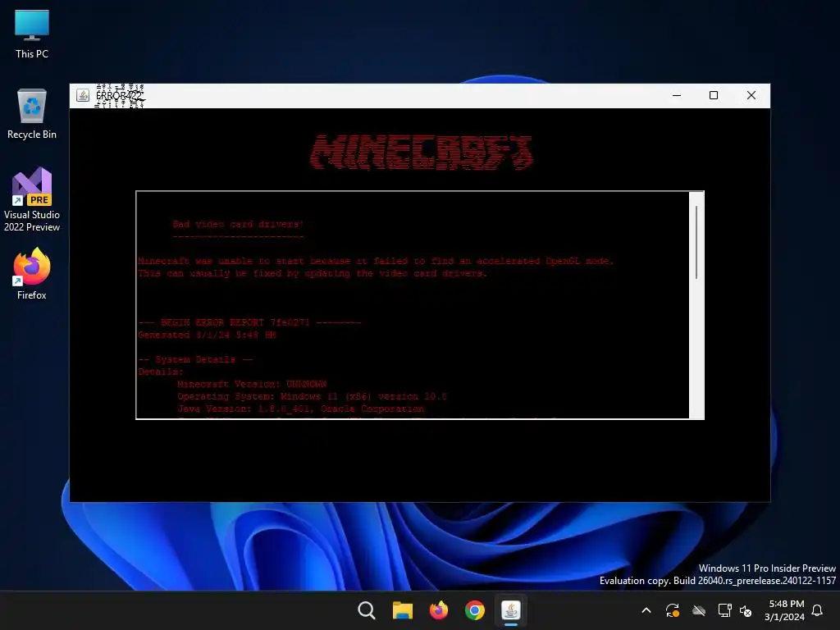Minimize the ERROR422 window
Viewport: 840px width, 630px height.
(x=677, y=95)
